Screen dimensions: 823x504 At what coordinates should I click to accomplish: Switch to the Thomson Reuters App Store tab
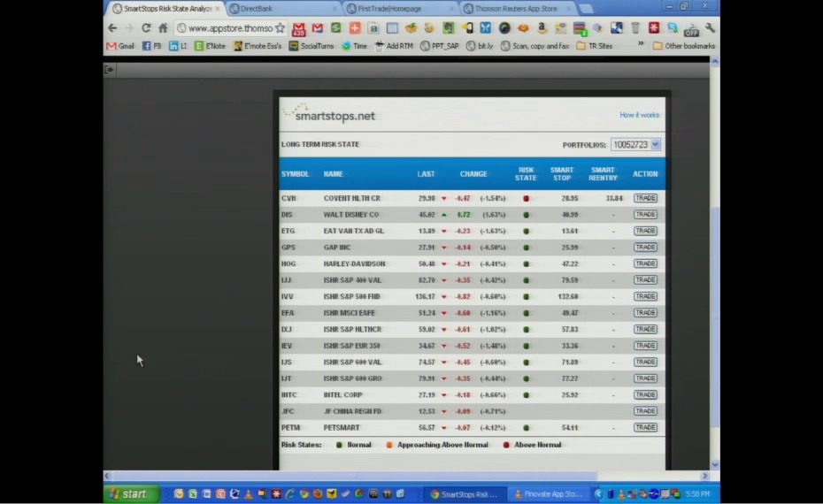coord(517,8)
